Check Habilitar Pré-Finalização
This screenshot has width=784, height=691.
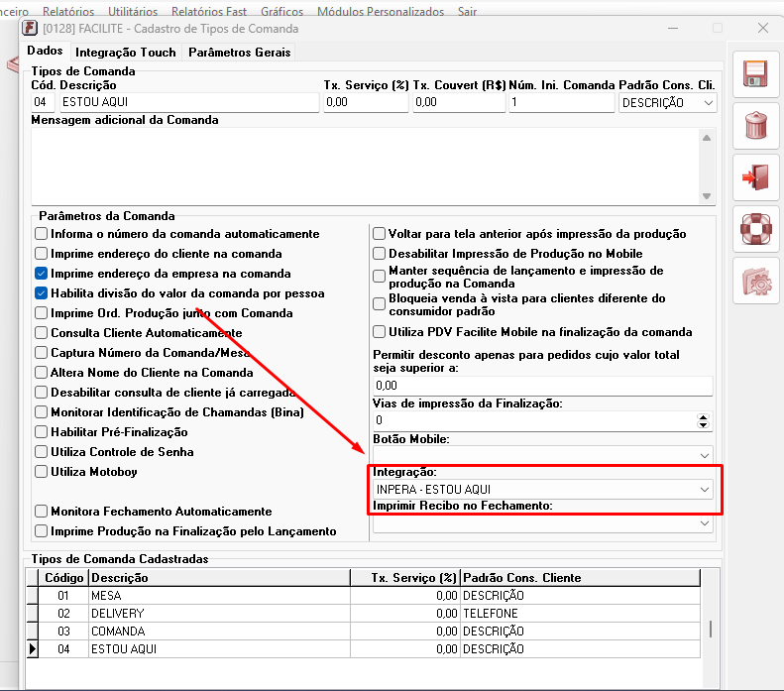(41, 432)
